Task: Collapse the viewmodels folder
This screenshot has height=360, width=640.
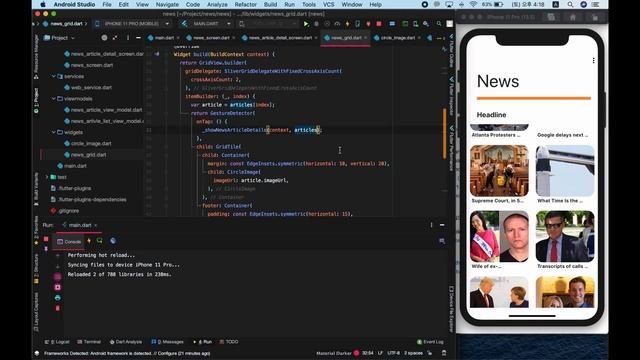Action: click(53, 99)
